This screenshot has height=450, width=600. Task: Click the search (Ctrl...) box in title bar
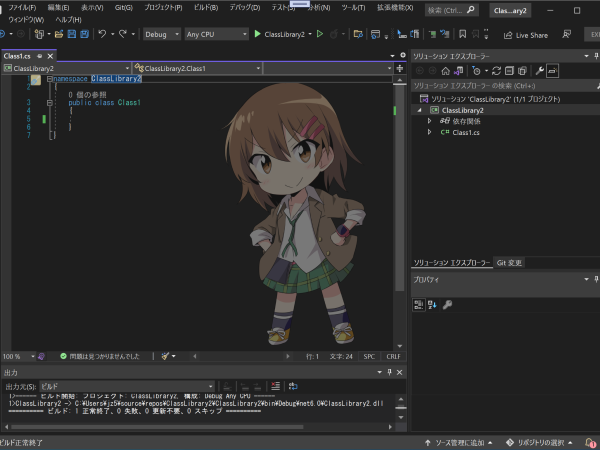(x=451, y=10)
